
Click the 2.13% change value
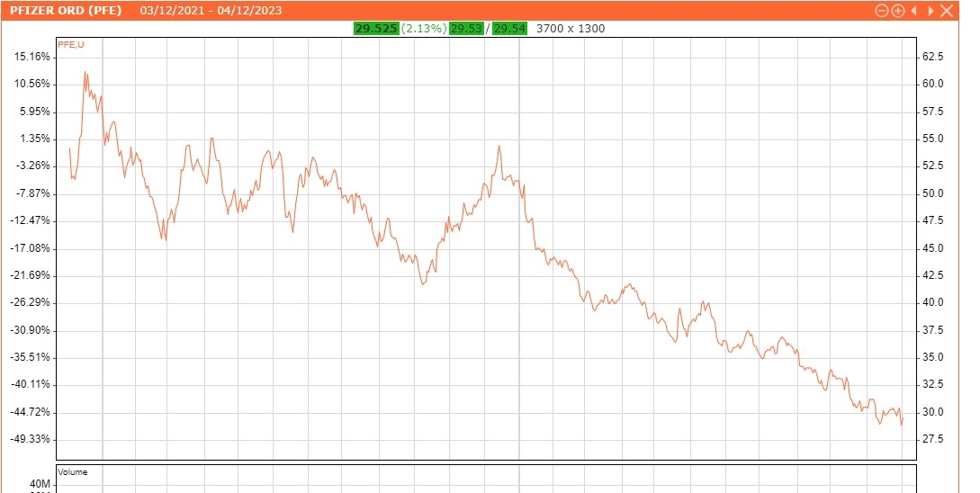(x=424, y=29)
